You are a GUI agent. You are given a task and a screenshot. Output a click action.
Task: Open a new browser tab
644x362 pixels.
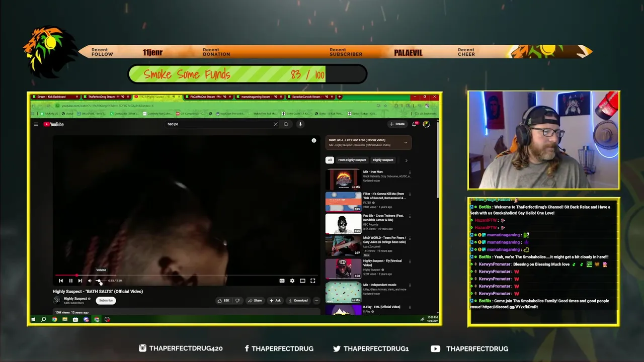(x=340, y=97)
